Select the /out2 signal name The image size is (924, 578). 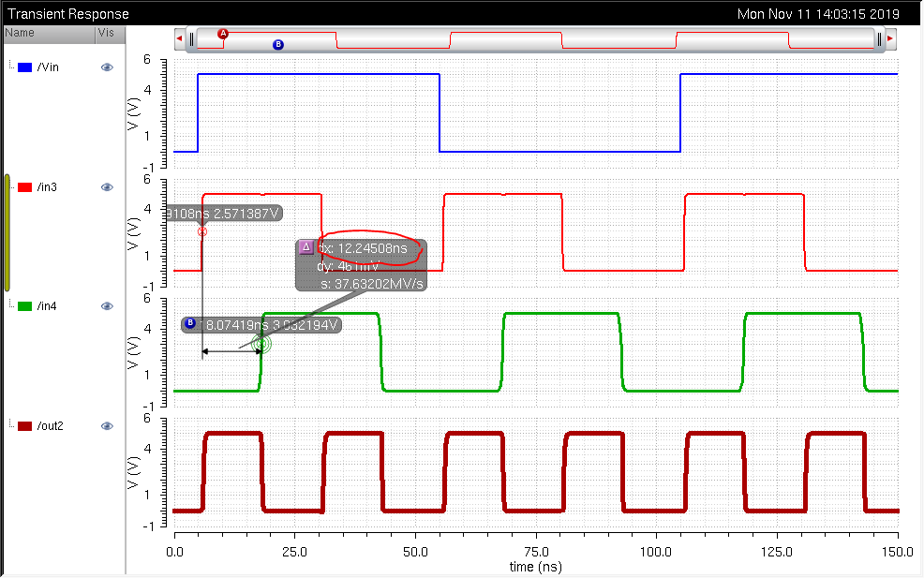(50, 426)
